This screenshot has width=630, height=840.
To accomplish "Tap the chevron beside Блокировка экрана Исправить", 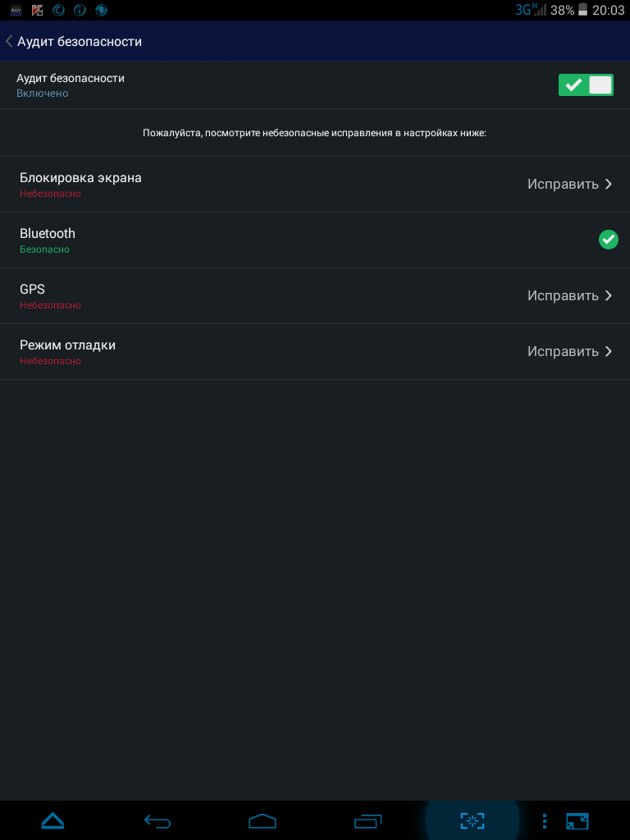I will [608, 184].
